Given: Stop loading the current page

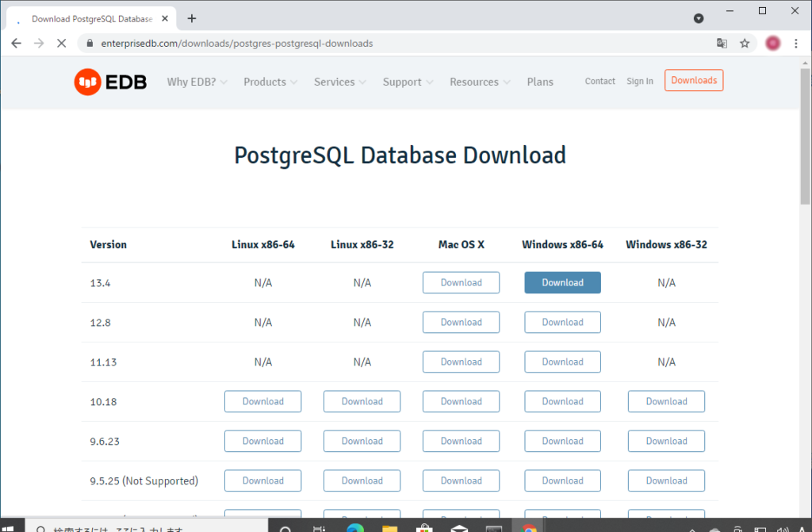Looking at the screenshot, I should (62, 44).
